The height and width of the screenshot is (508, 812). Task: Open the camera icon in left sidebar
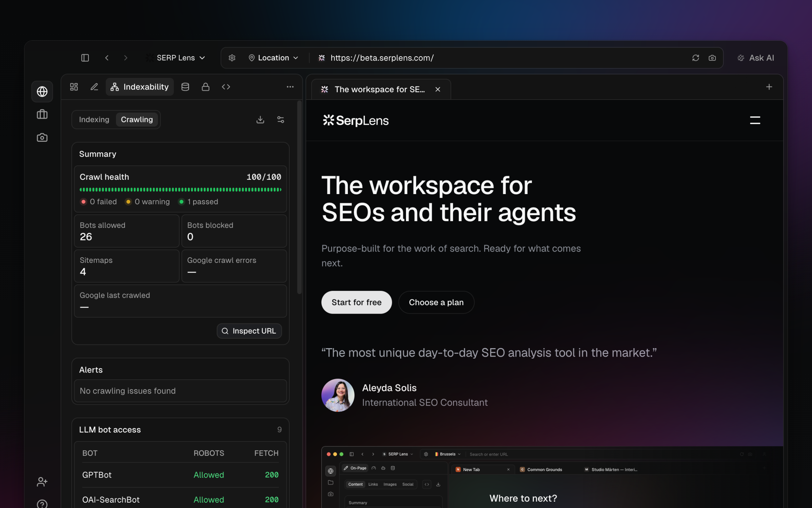coord(42,137)
